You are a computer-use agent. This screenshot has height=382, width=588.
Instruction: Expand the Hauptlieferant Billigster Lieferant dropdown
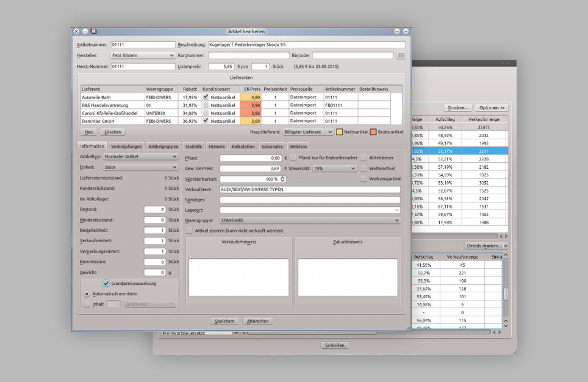click(308, 132)
